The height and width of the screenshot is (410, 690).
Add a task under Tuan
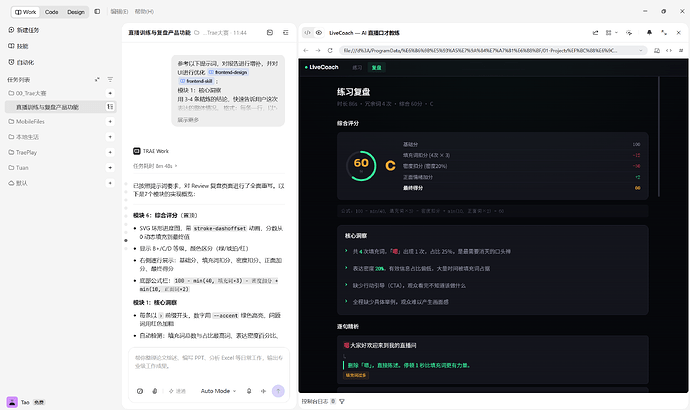click(110, 168)
